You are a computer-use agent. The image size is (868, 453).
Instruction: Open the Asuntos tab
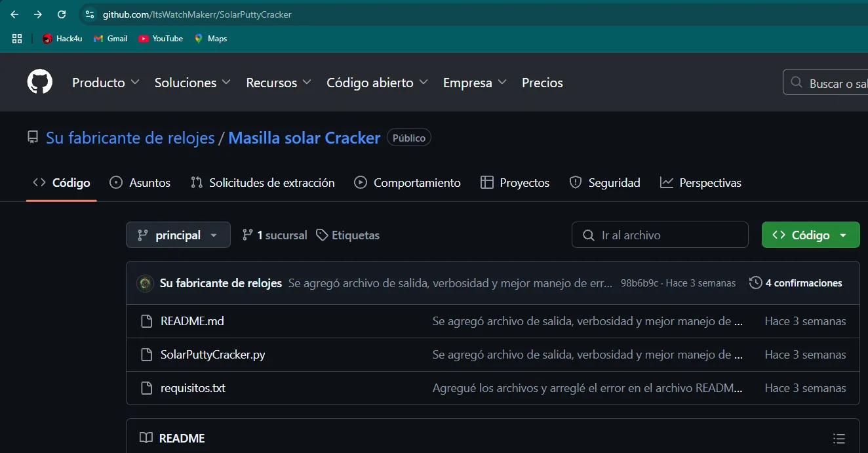tap(140, 183)
